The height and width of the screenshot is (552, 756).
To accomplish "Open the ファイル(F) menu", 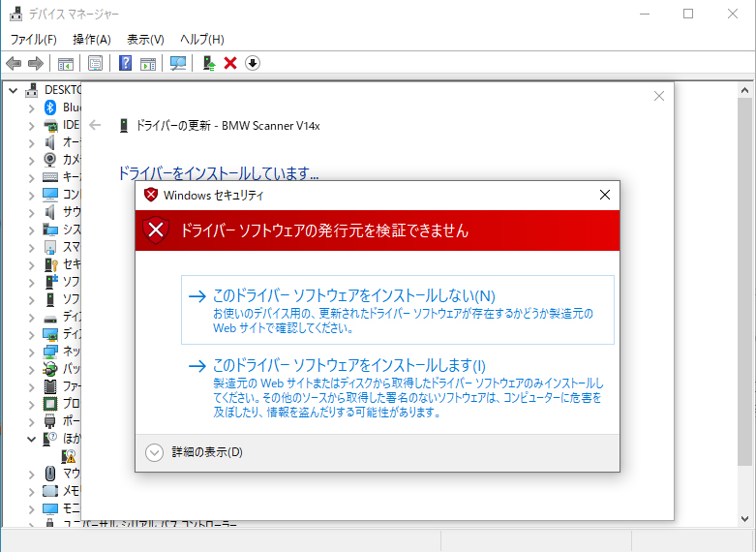I will (33, 40).
